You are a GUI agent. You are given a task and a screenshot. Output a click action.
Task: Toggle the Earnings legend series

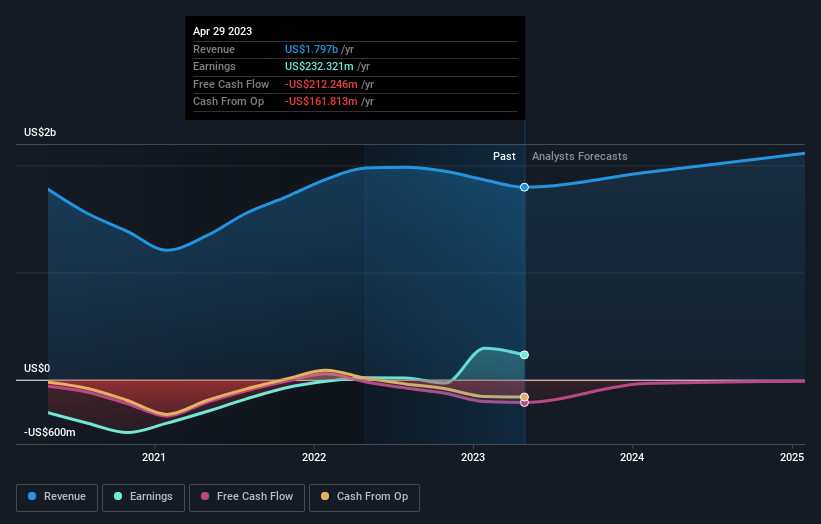coord(143,497)
